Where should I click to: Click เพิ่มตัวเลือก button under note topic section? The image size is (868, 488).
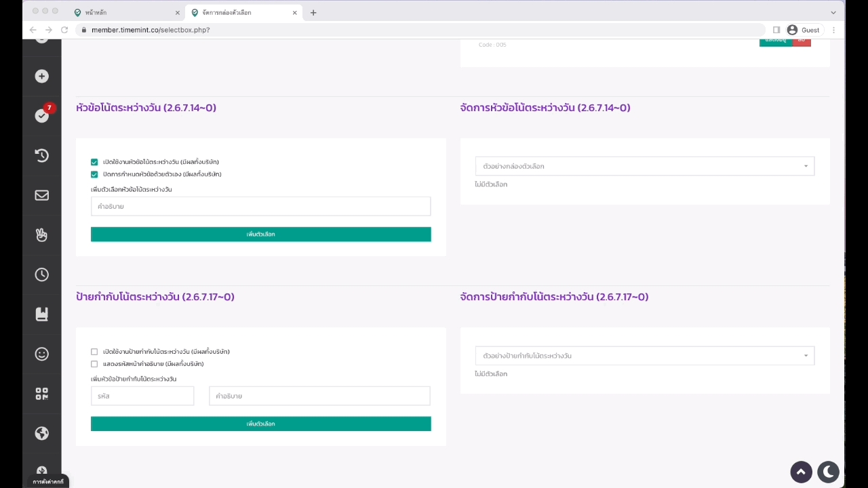[260, 235]
